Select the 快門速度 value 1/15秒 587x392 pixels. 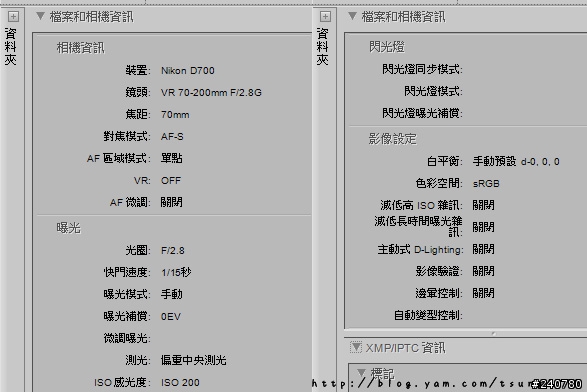coord(176,272)
